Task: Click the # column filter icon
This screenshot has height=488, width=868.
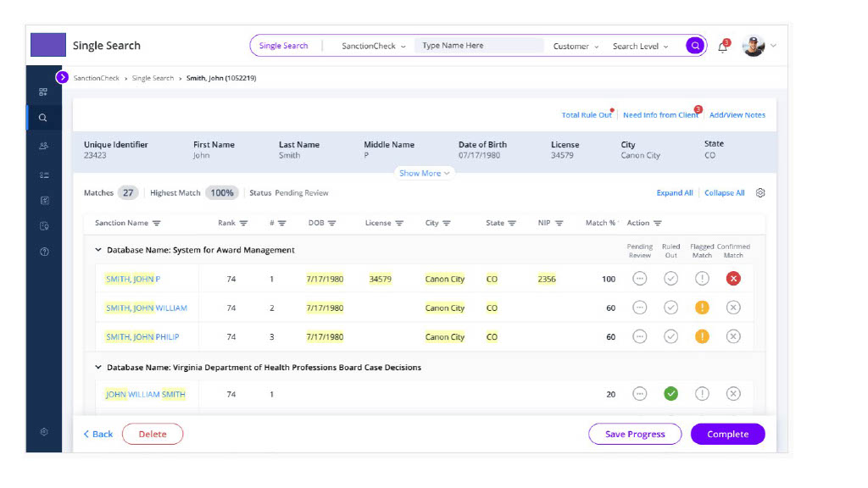Action: click(x=281, y=223)
